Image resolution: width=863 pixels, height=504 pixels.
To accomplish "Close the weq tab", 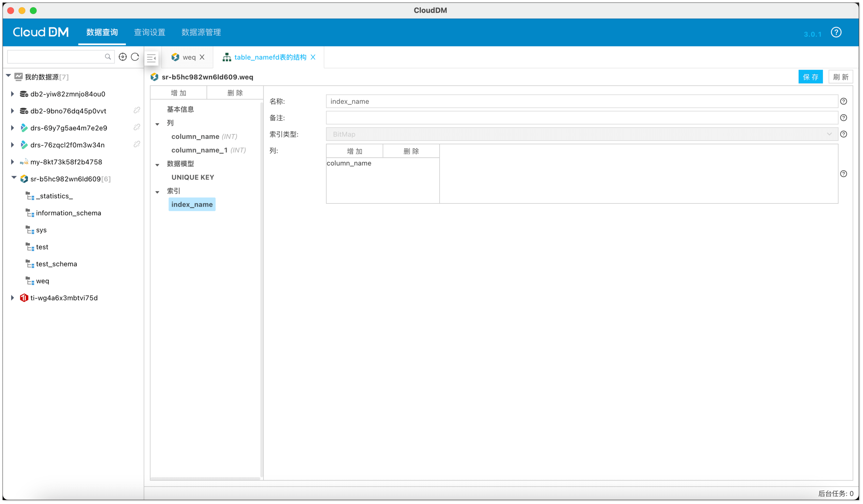I will point(202,57).
